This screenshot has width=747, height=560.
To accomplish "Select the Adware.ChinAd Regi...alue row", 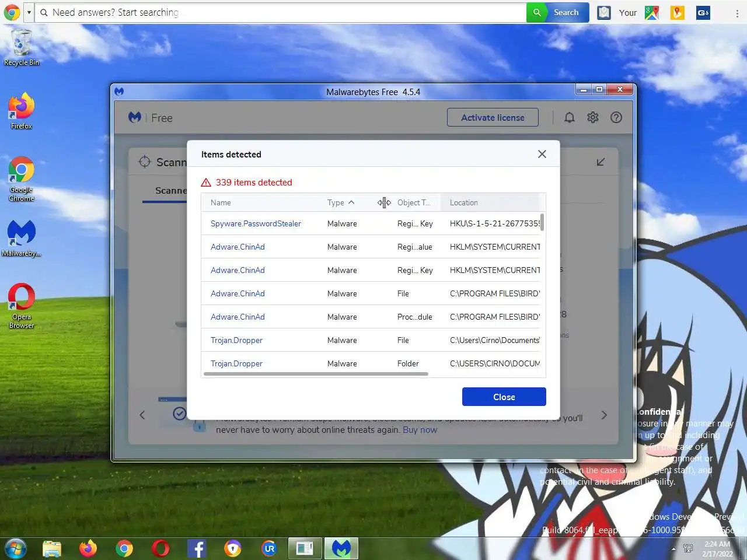I will [x=371, y=247].
